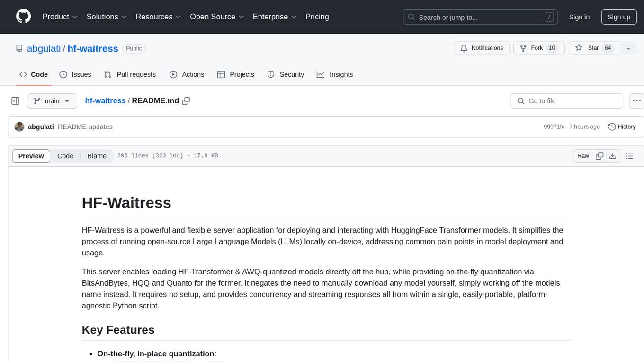The height and width of the screenshot is (362, 644).
Task: Copy raw file contents icon
Action: tap(599, 156)
